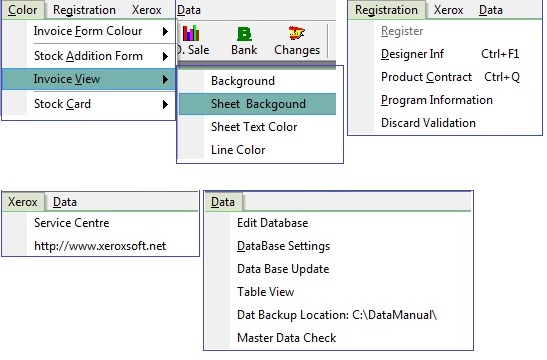Open Service Centre from Xerox menu
Image resolution: width=547 pixels, height=360 pixels.
(x=72, y=223)
